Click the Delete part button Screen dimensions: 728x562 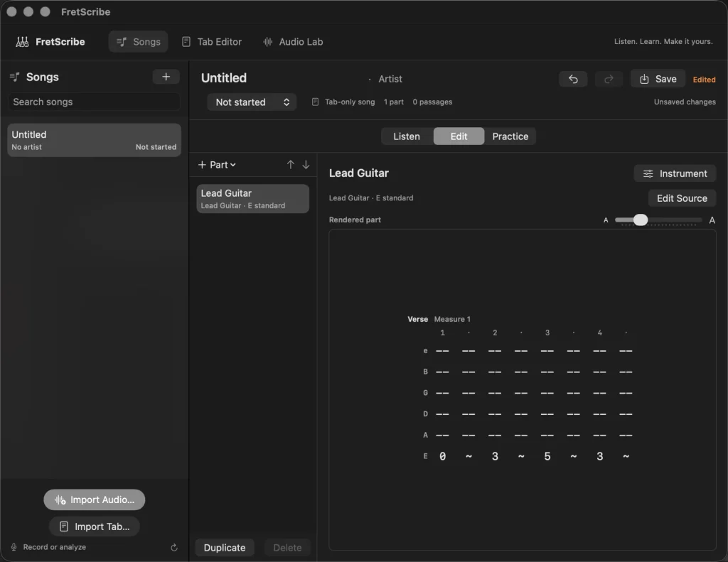click(287, 548)
